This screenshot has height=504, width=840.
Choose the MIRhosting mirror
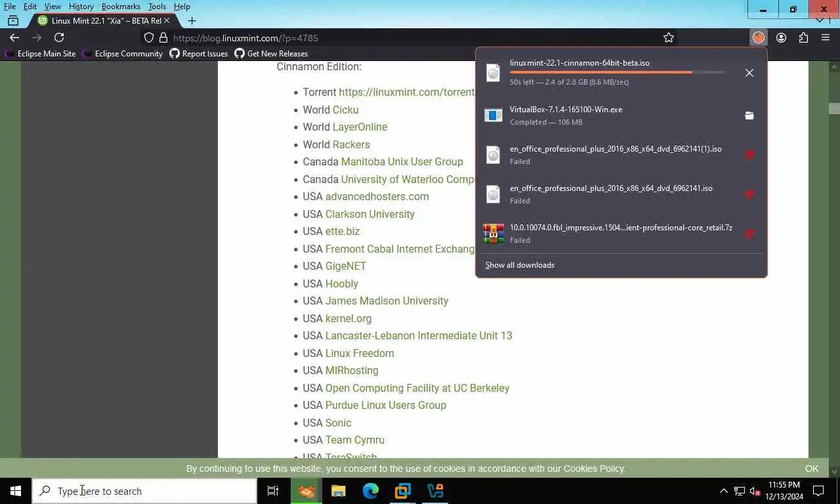pyautogui.click(x=352, y=370)
